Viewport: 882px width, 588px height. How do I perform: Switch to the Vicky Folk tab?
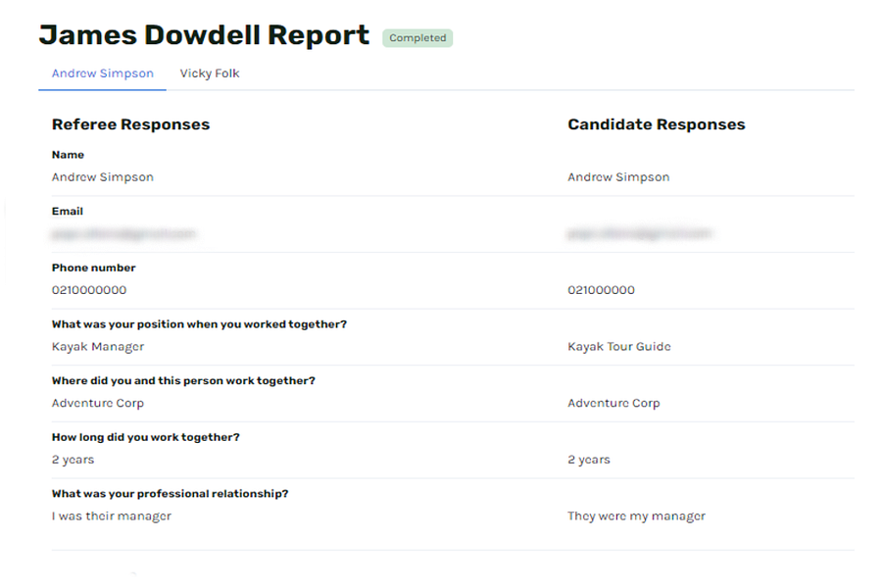click(210, 73)
